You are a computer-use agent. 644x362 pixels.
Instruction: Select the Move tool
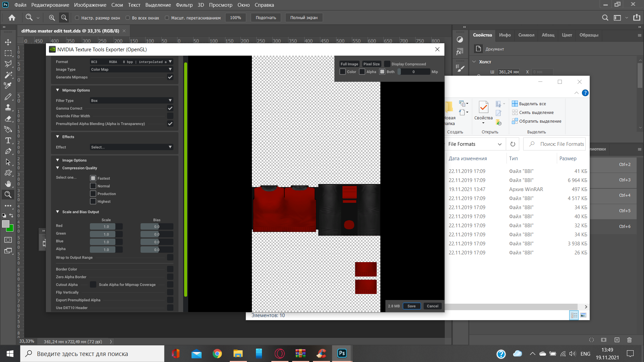pyautogui.click(x=8, y=42)
